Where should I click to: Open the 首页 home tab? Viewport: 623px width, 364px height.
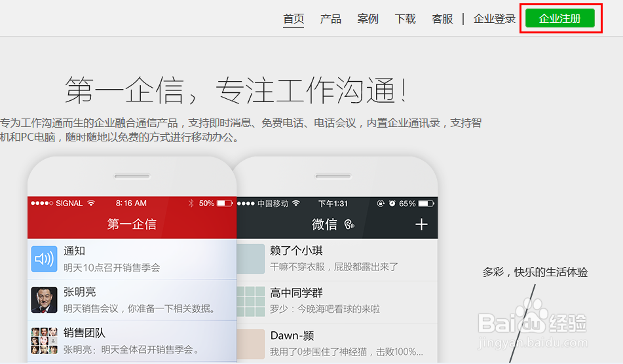pos(293,18)
